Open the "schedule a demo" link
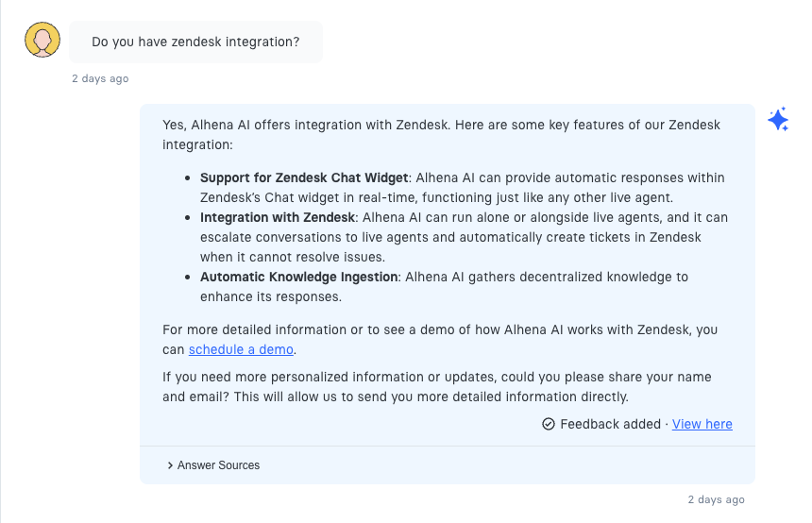812x523 pixels. click(242, 349)
